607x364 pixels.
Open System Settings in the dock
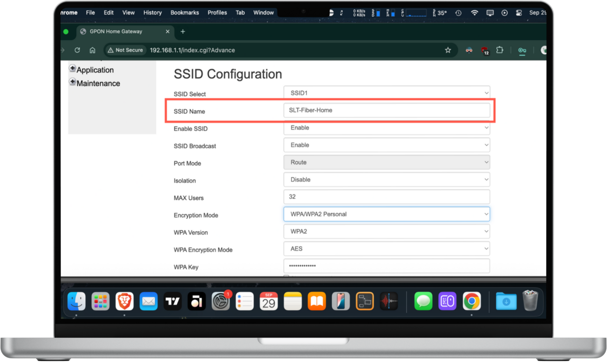click(220, 301)
